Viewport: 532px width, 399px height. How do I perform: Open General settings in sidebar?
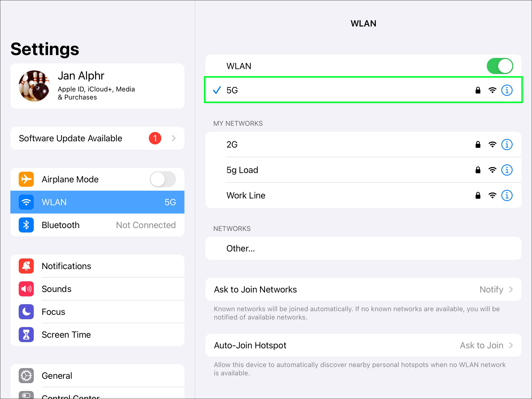(x=57, y=376)
